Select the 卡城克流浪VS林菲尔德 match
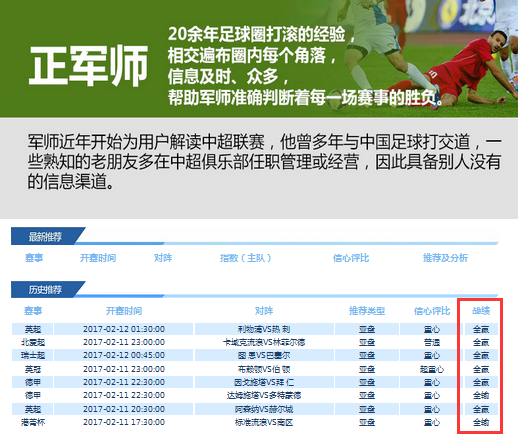The height and width of the screenshot is (437, 518). coord(264,342)
